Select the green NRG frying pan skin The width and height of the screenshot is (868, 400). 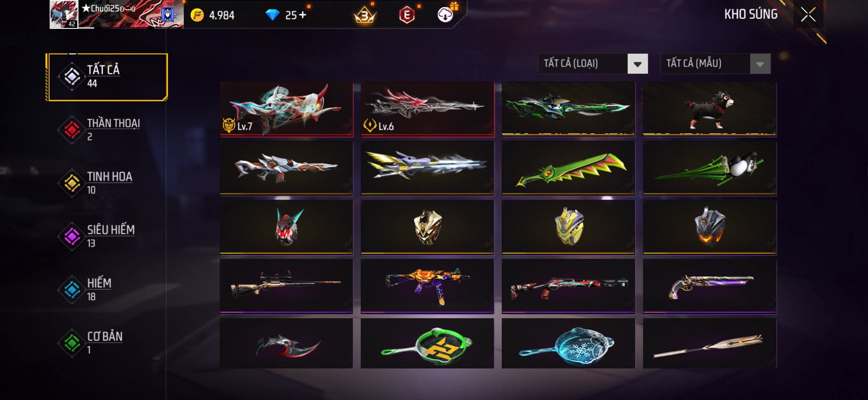pyautogui.click(x=427, y=343)
